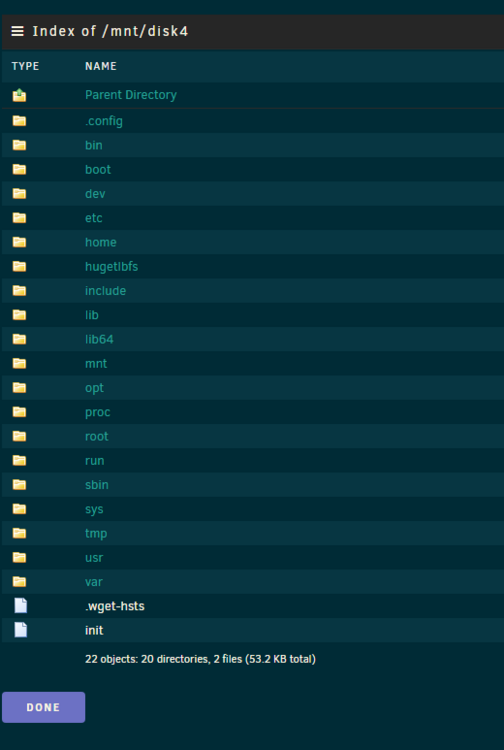Click the Parent Directory up-arrow folder icon
504x750 pixels.
click(x=20, y=95)
